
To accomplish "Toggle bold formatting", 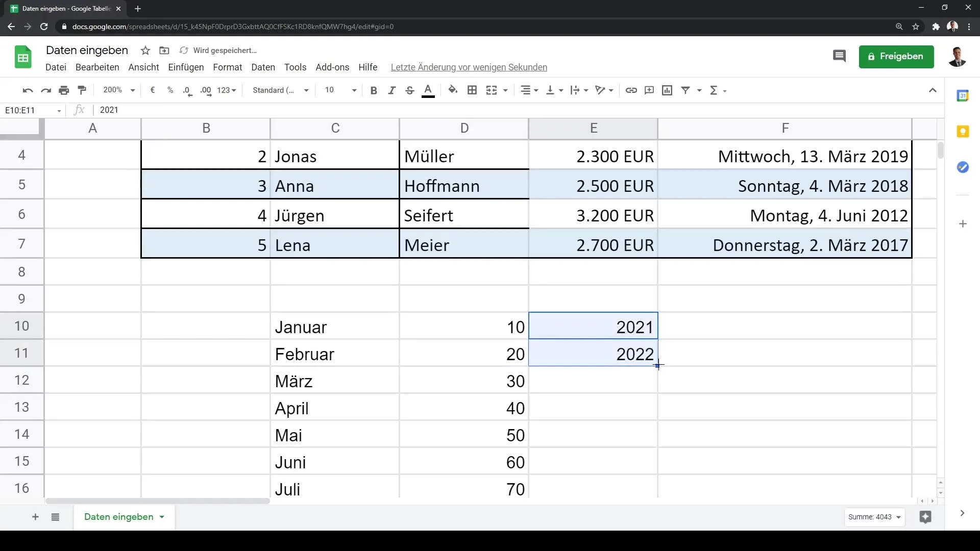I will 374,90.
